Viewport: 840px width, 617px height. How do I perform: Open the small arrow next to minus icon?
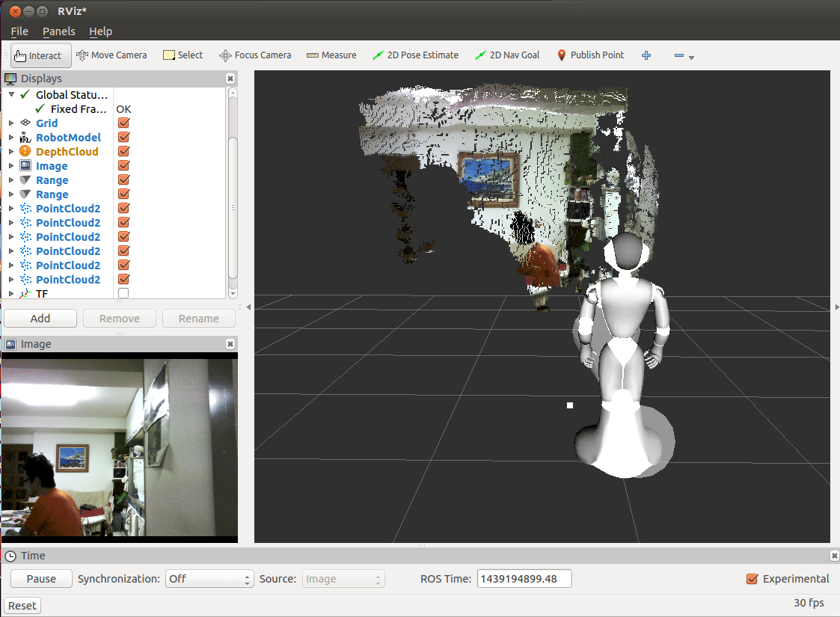pos(692,58)
